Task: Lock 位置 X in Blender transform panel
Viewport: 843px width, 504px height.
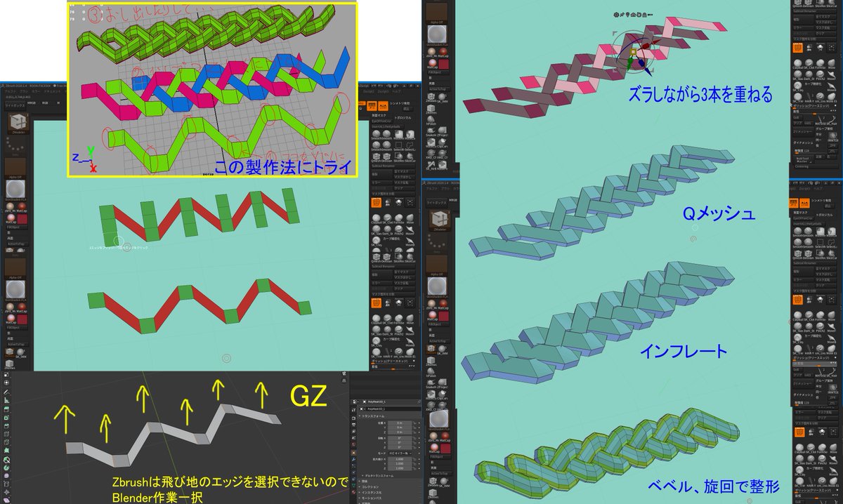Action: click(414, 423)
